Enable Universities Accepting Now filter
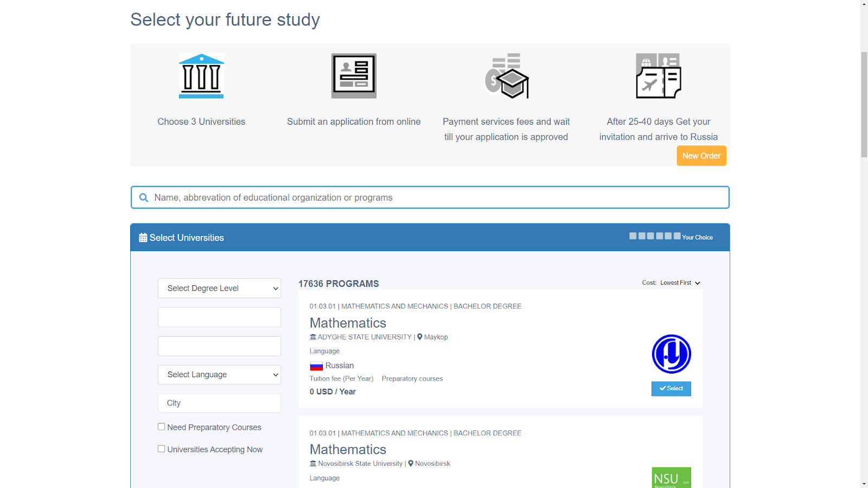This screenshot has height=488, width=868. click(x=161, y=449)
